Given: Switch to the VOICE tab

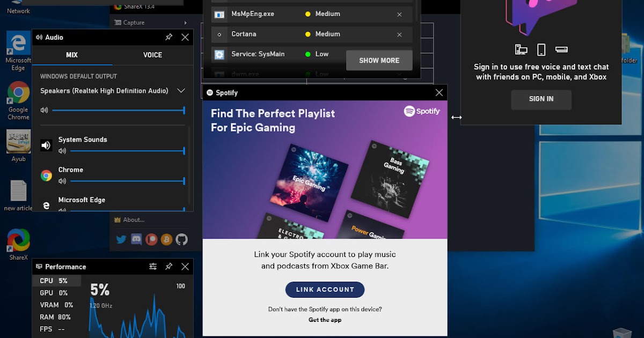Looking at the screenshot, I should click(152, 55).
